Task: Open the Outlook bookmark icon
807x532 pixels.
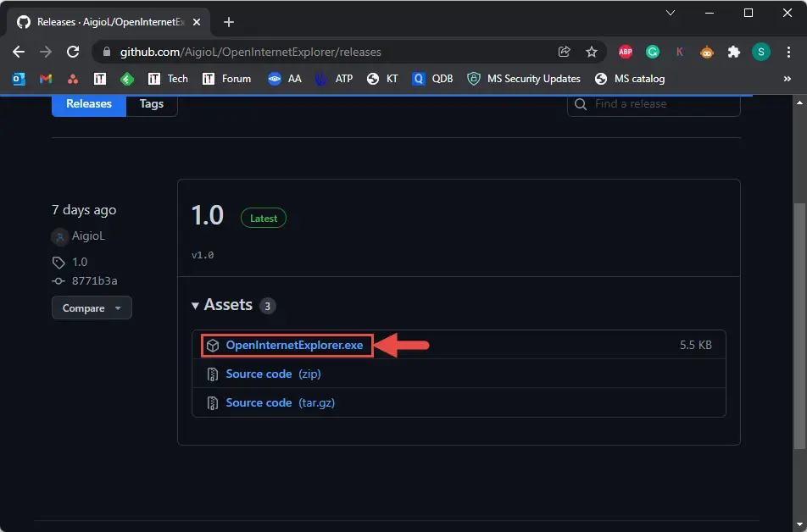Action: 19,79
